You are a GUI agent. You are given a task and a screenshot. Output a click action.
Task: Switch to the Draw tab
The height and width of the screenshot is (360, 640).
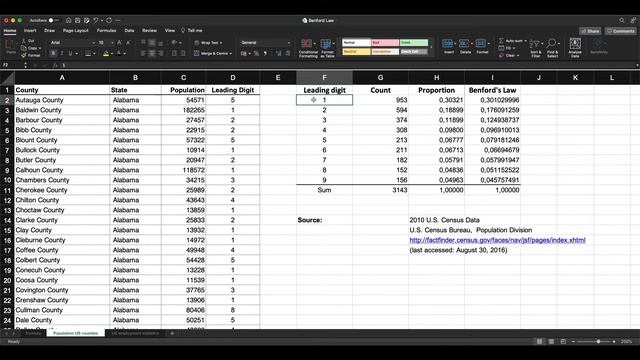49,31
